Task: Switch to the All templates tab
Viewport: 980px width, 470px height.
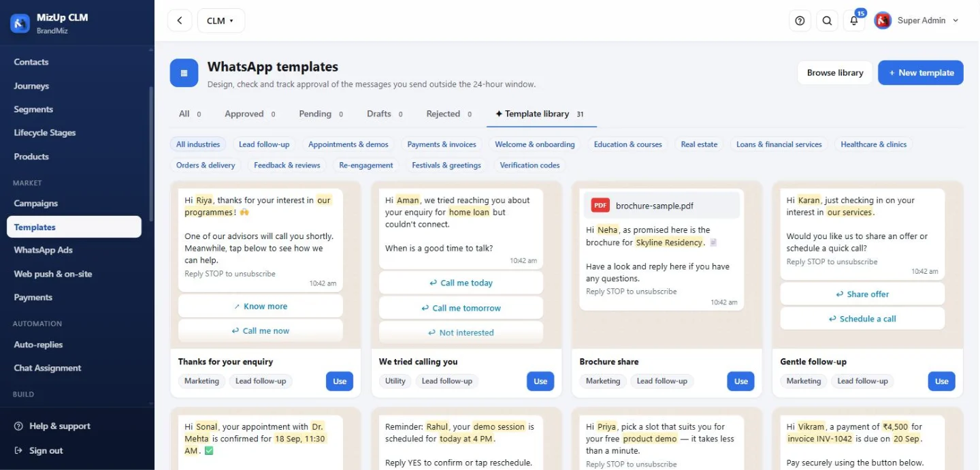Action: [189, 114]
